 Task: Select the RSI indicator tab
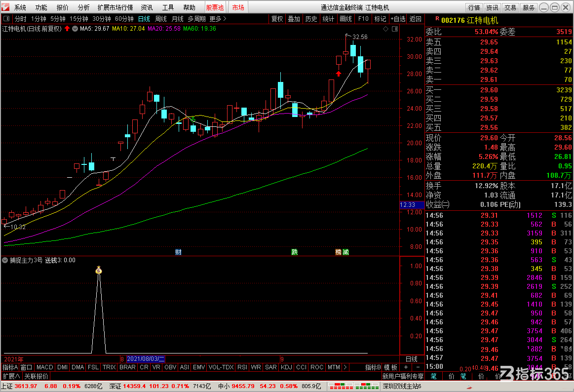tap(242, 367)
